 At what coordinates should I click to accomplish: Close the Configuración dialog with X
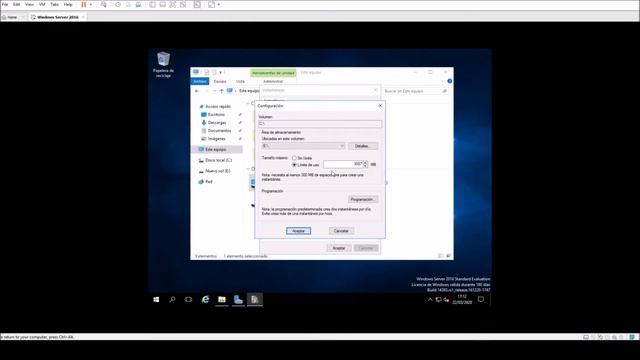click(x=380, y=106)
